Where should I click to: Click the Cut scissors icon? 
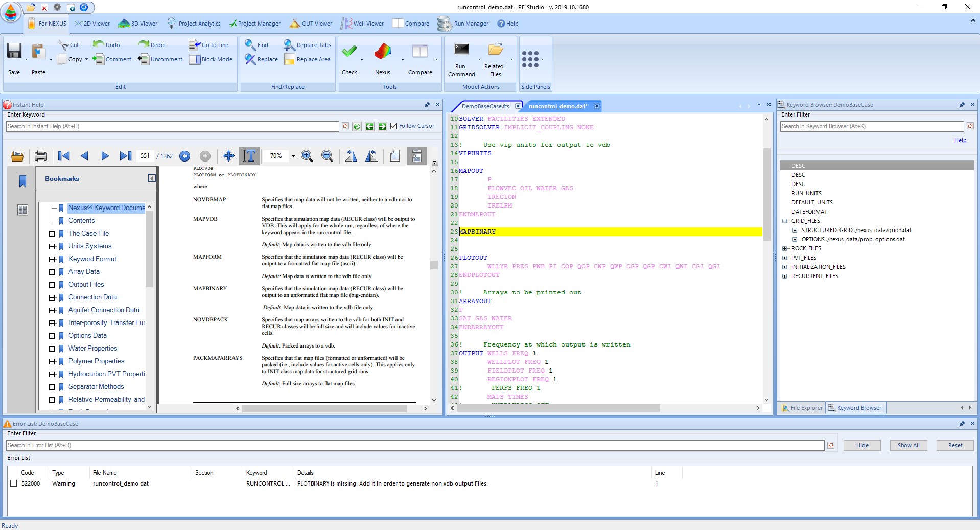click(63, 45)
